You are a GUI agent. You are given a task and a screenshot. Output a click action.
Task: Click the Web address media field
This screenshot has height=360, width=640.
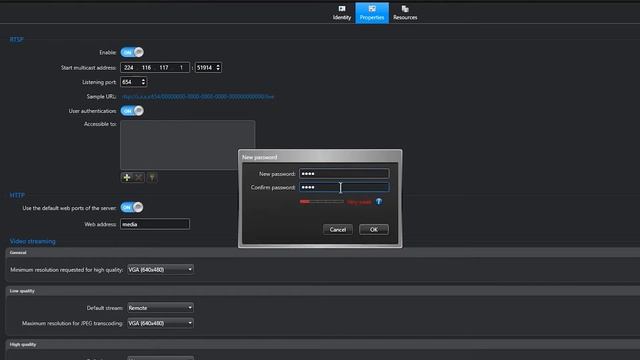click(x=155, y=224)
